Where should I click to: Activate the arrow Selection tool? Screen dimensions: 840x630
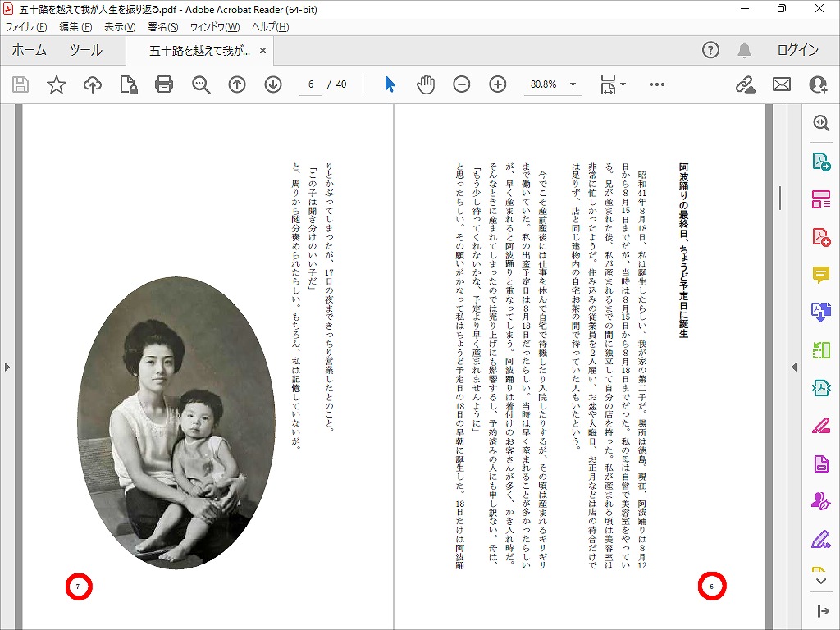390,84
